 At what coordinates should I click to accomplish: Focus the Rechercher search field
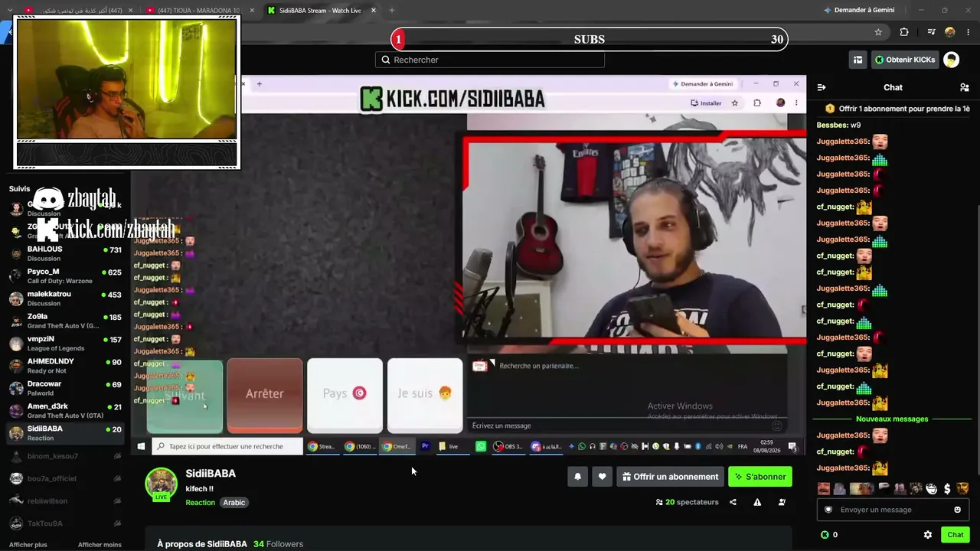tap(490, 60)
